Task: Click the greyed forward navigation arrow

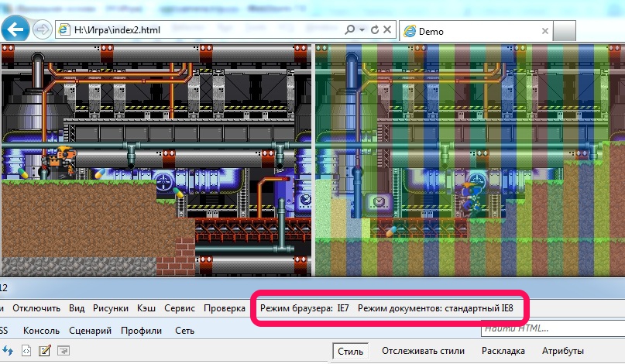Action: coord(43,30)
